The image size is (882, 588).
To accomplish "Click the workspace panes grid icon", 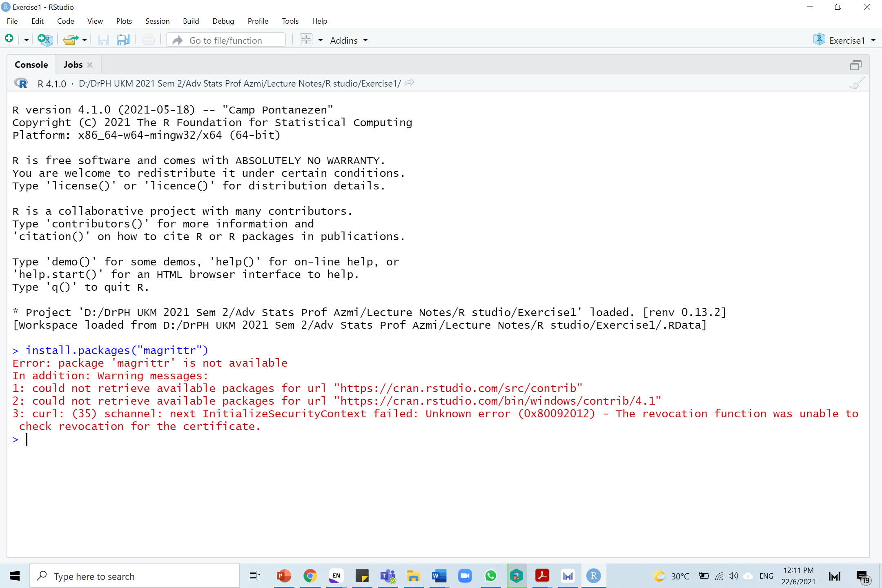I will coord(306,40).
